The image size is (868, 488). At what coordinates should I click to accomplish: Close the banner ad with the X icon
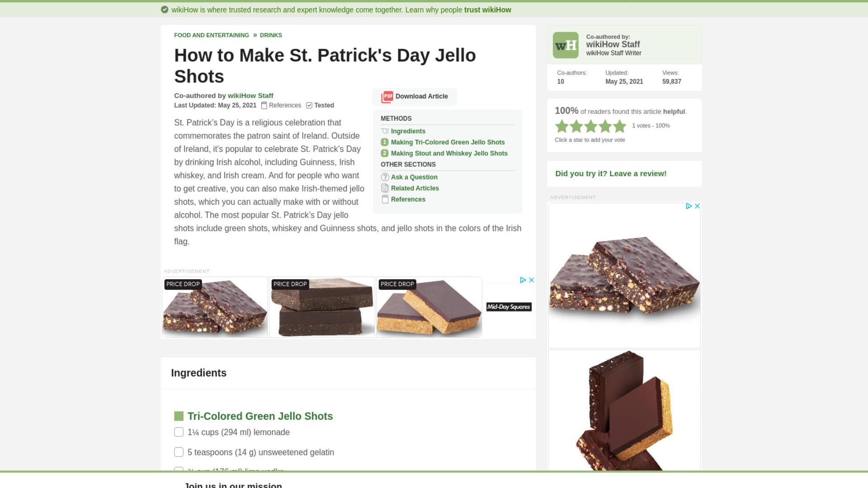[x=532, y=280]
